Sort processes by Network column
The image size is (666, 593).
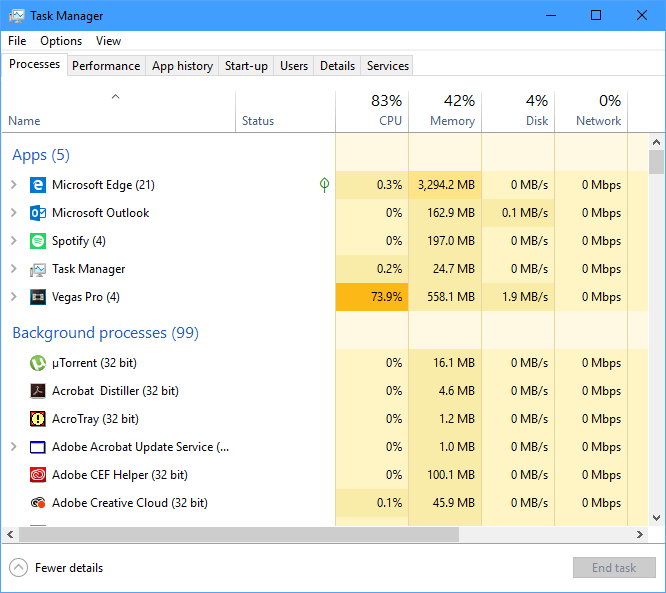pyautogui.click(x=591, y=112)
